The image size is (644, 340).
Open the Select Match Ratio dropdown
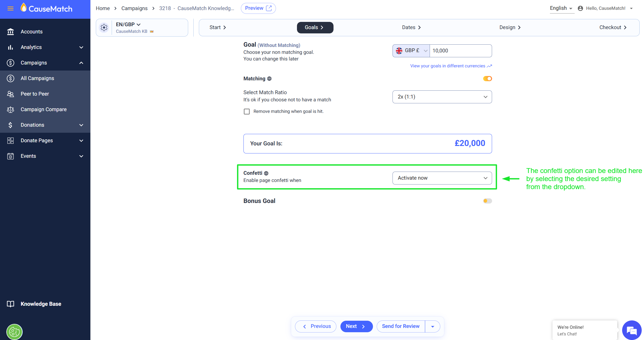[442, 97]
